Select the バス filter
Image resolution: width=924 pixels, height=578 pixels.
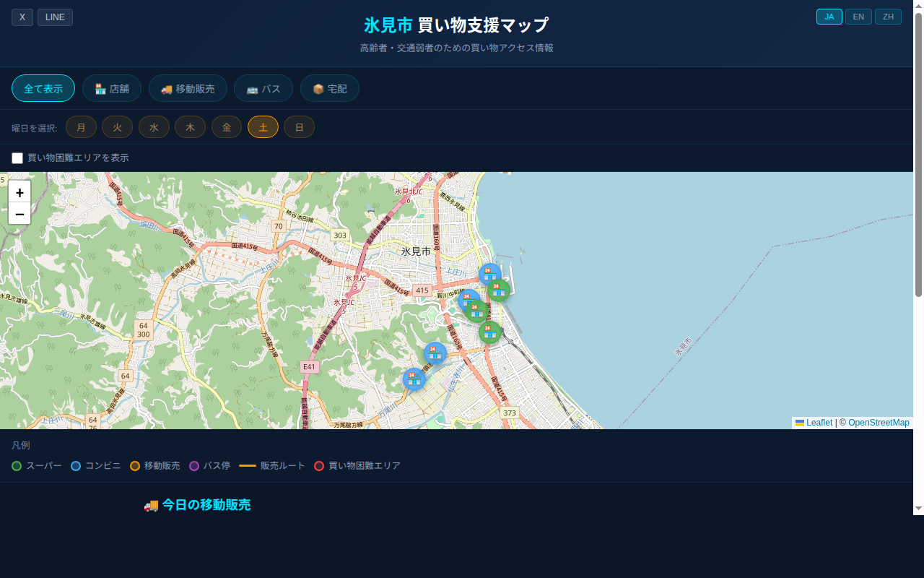pyautogui.click(x=263, y=89)
